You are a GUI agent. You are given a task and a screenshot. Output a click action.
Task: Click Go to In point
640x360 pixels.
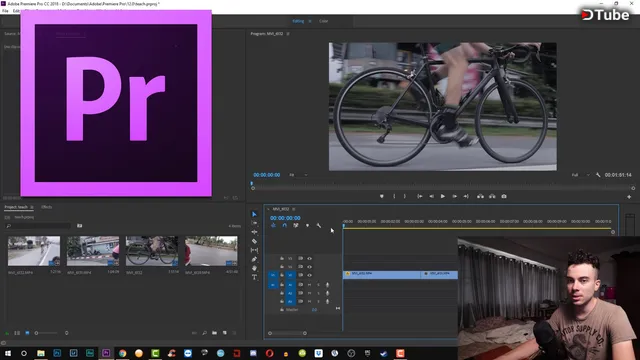coord(420,196)
